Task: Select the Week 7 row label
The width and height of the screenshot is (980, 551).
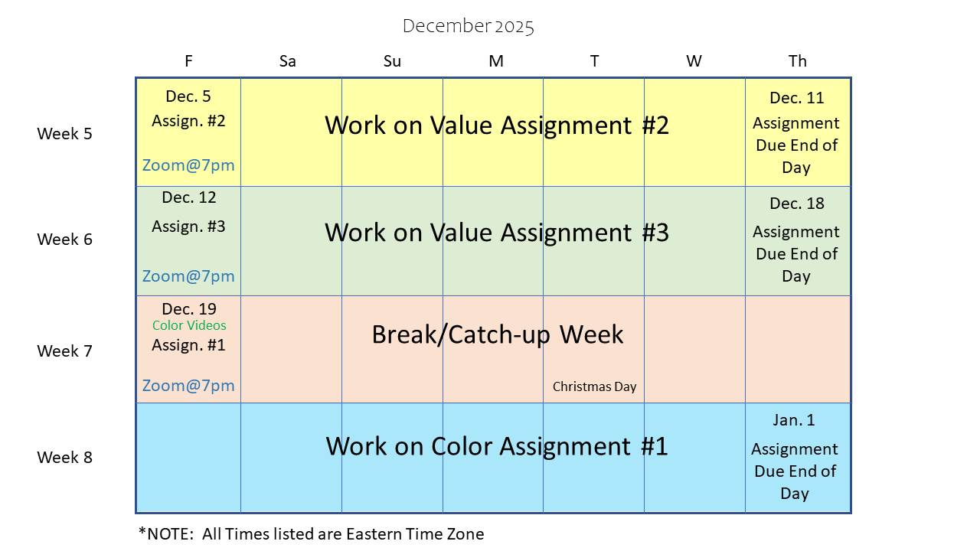Action: (64, 350)
